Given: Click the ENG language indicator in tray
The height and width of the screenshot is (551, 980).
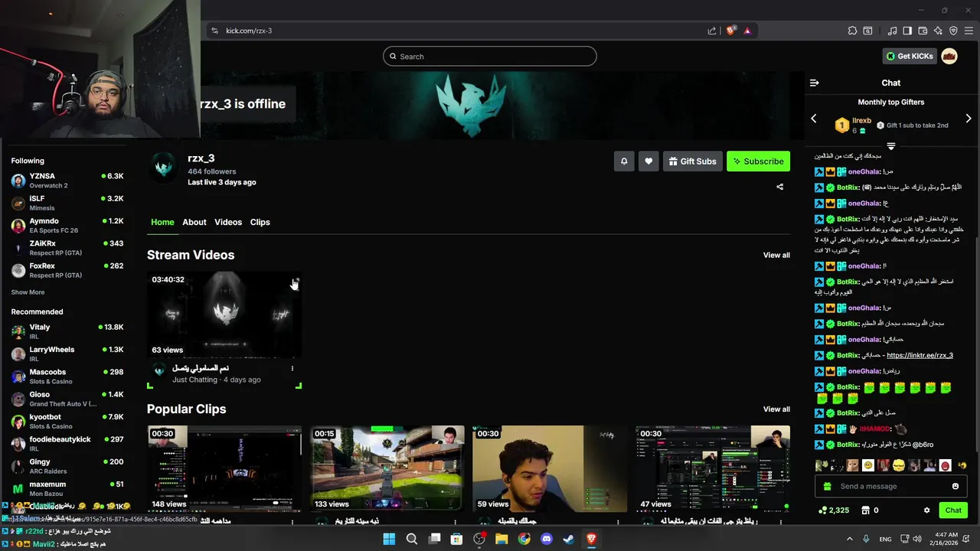Looking at the screenshot, I should pyautogui.click(x=886, y=539).
